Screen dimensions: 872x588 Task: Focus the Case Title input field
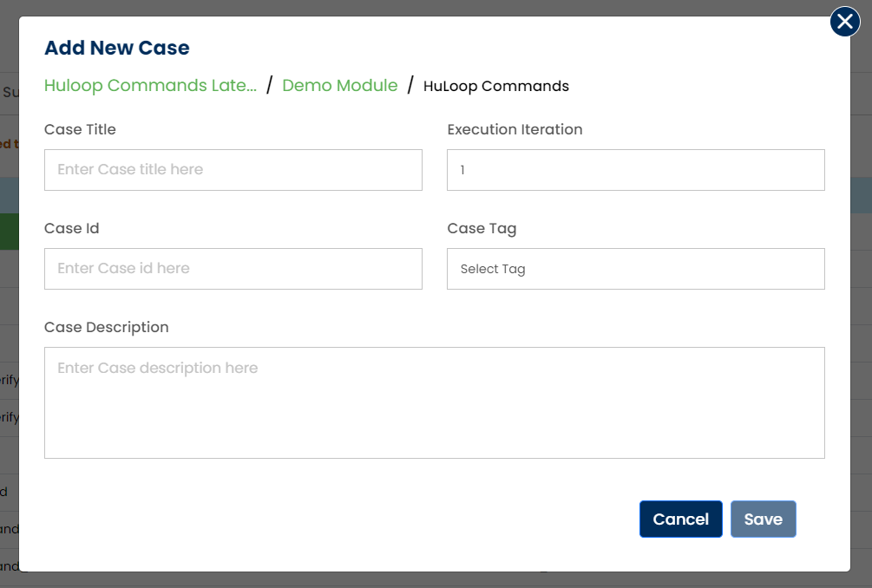[x=233, y=169]
